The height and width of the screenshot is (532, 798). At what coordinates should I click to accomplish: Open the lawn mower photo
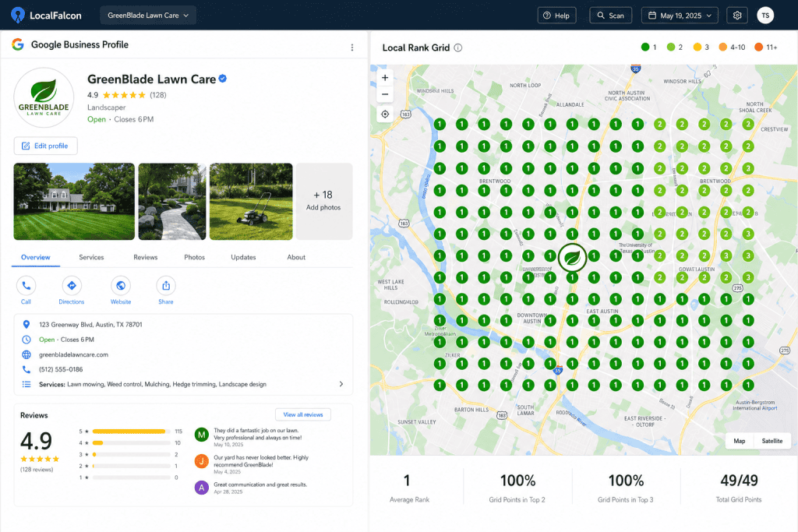251,202
